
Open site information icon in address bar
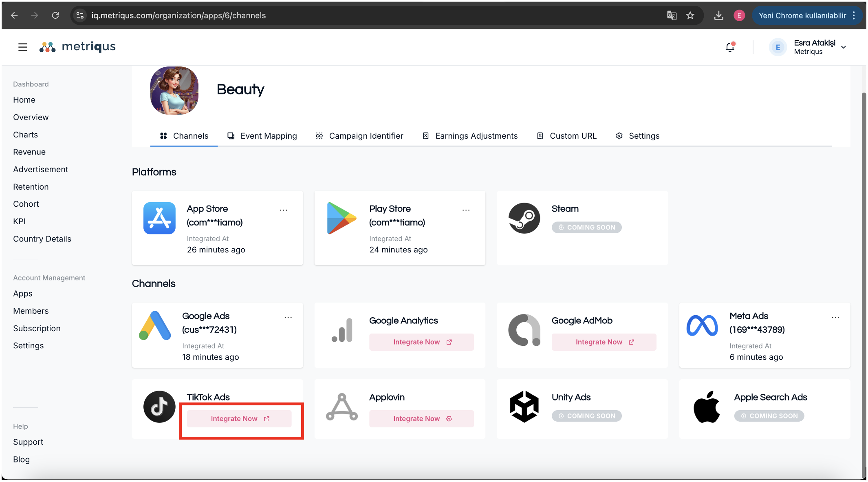(x=80, y=15)
